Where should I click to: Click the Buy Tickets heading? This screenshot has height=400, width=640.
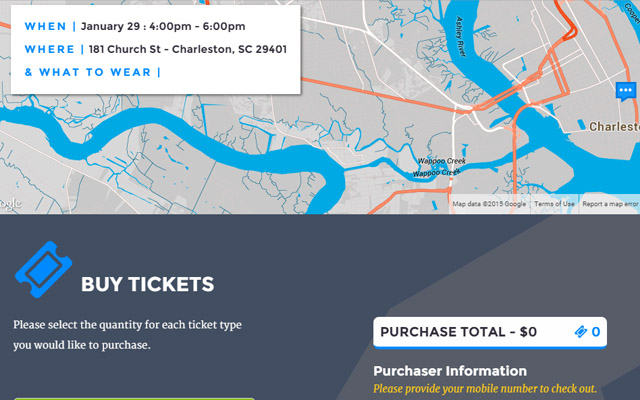(147, 284)
